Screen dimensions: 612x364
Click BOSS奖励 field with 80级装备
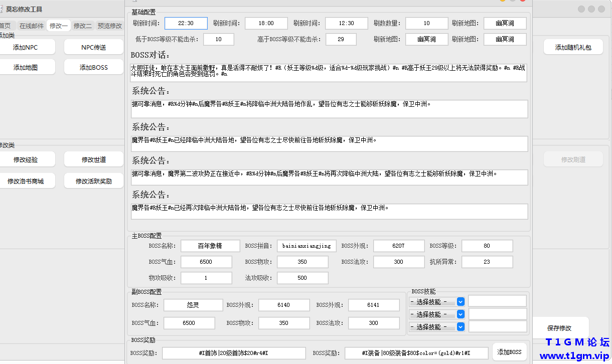coord(416,353)
